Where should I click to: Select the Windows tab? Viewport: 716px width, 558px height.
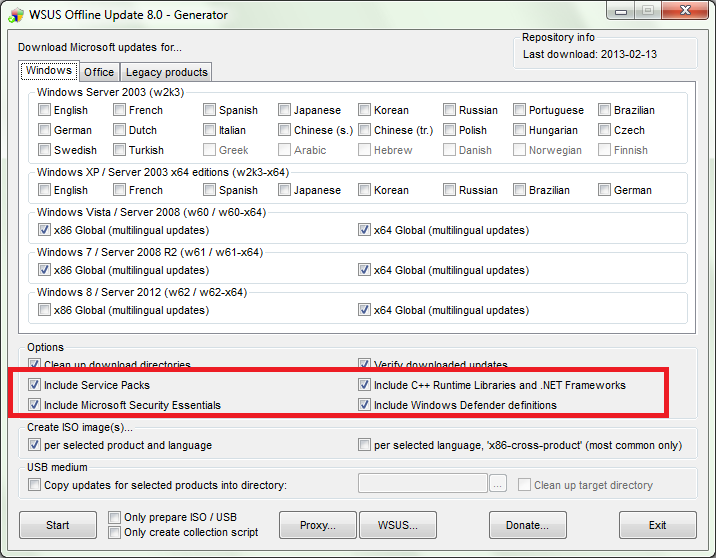(x=49, y=71)
